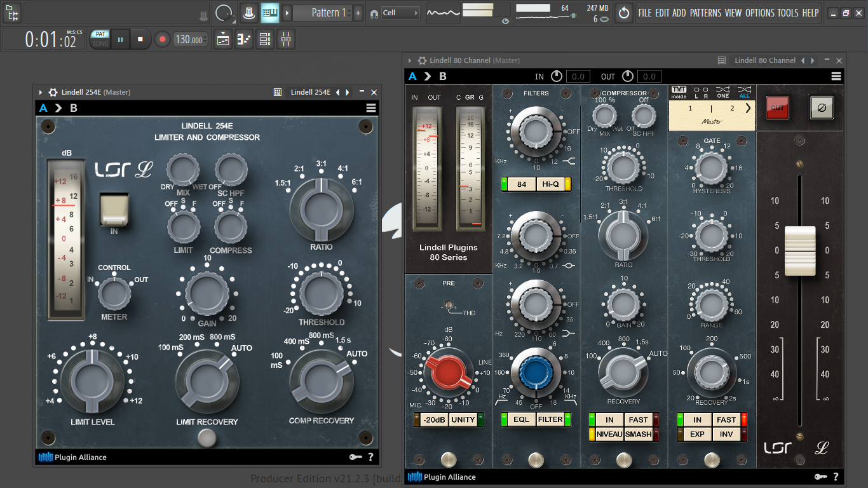Viewport: 868px width, 488px height.
Task: Toggle the IN switch on Lindell 254E
Action: click(114, 210)
